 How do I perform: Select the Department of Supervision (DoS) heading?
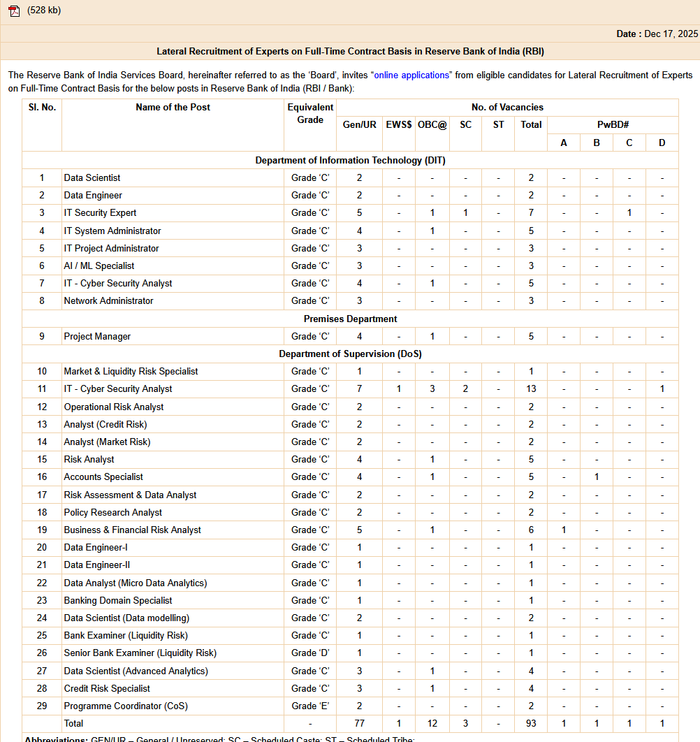(x=350, y=354)
